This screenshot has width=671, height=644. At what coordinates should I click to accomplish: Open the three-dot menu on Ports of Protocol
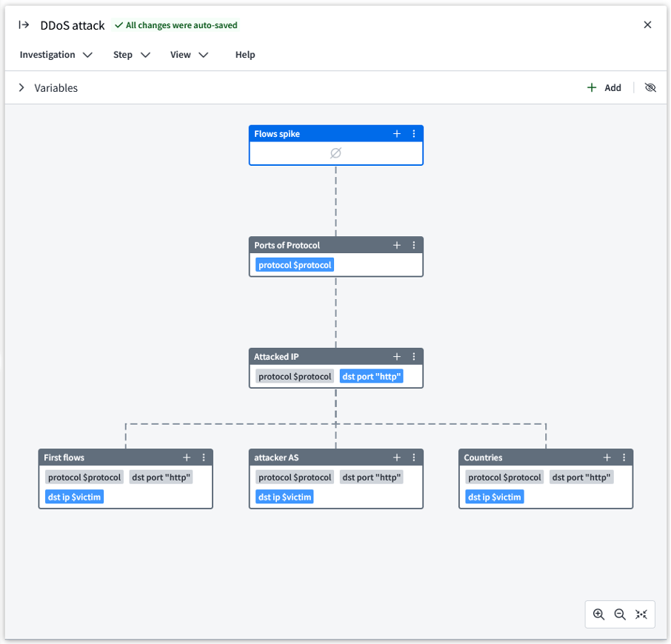tap(414, 245)
